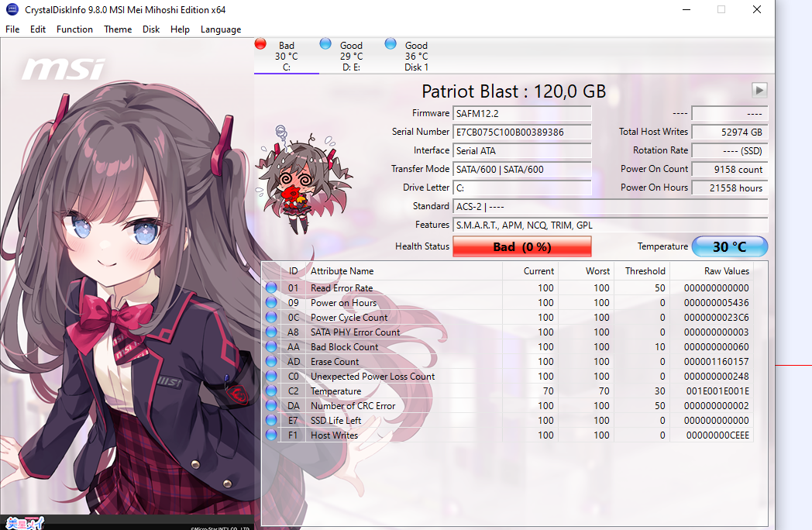Screen dimensions: 812x530
Task: Go to next disk with arrow button
Action: [x=759, y=90]
